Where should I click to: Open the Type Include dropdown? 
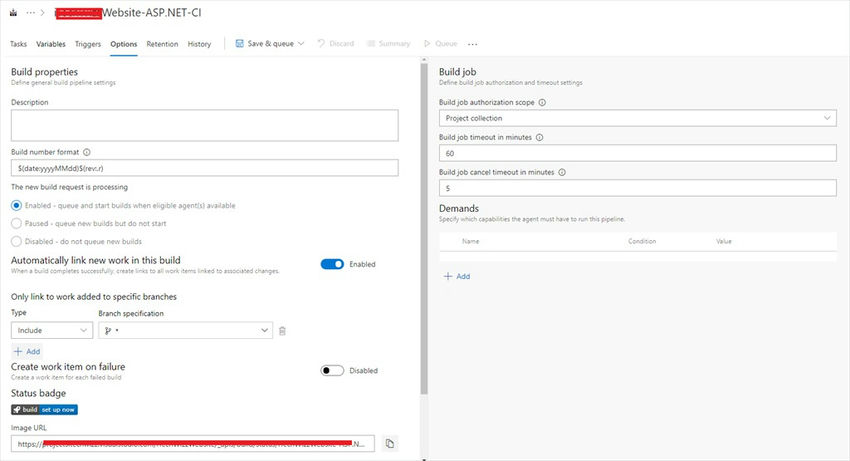tap(52, 330)
